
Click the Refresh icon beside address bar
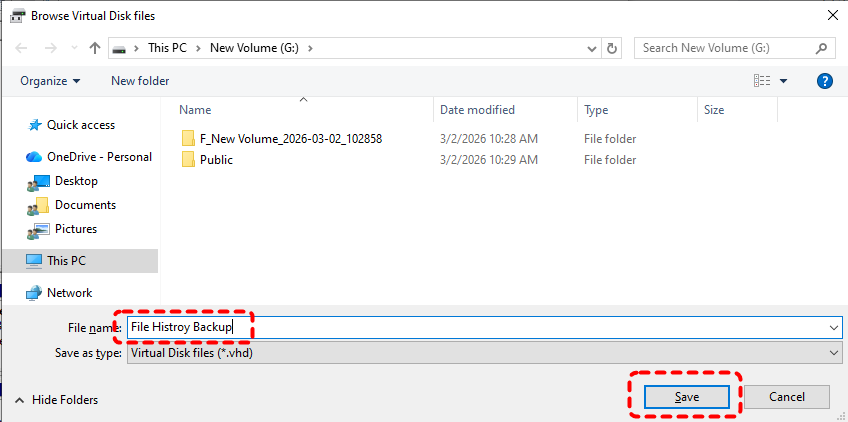coord(612,48)
